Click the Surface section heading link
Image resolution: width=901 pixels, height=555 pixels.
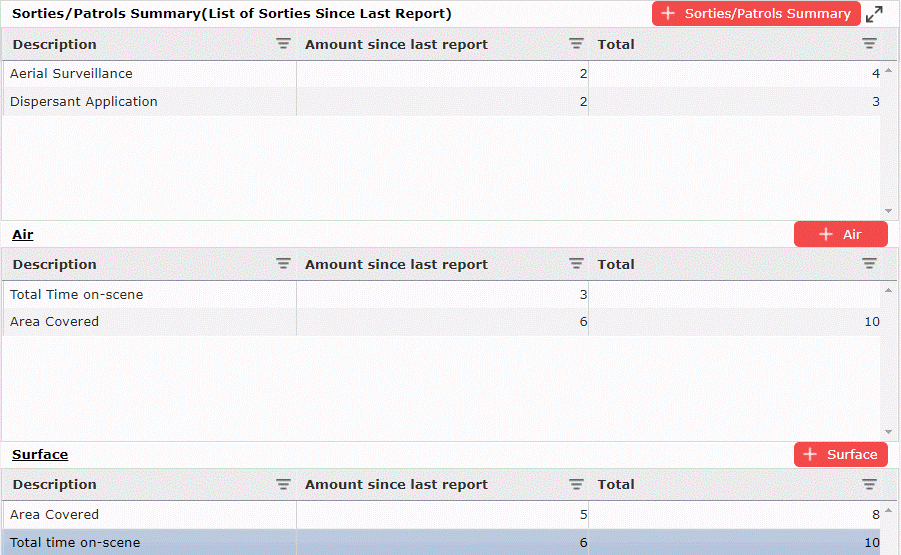pos(40,454)
